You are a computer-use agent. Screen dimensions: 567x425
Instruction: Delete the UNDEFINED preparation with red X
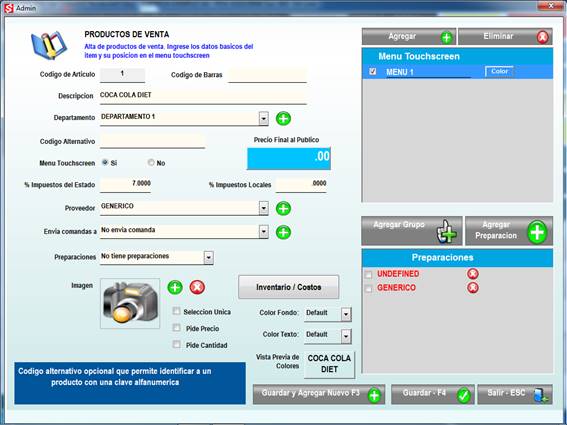pos(473,274)
